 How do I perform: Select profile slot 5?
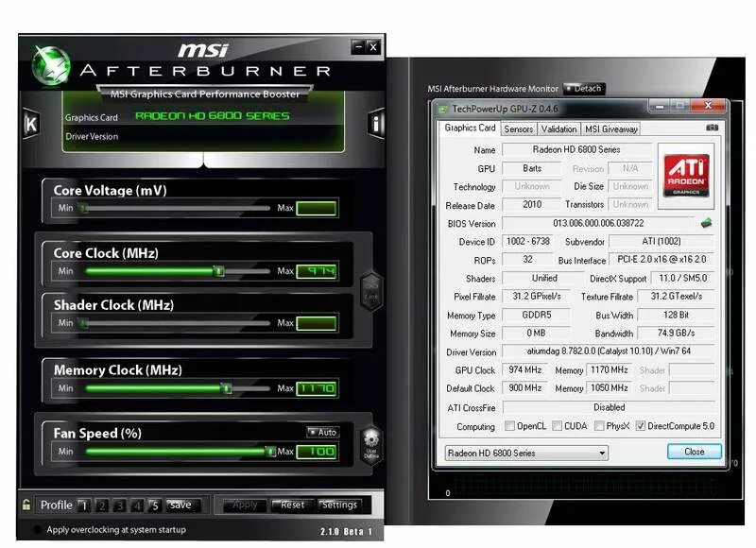154,505
